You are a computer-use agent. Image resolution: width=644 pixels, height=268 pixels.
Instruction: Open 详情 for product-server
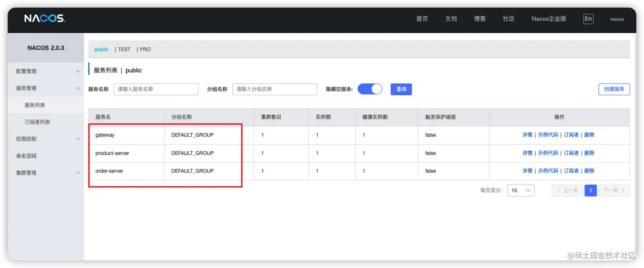click(527, 153)
